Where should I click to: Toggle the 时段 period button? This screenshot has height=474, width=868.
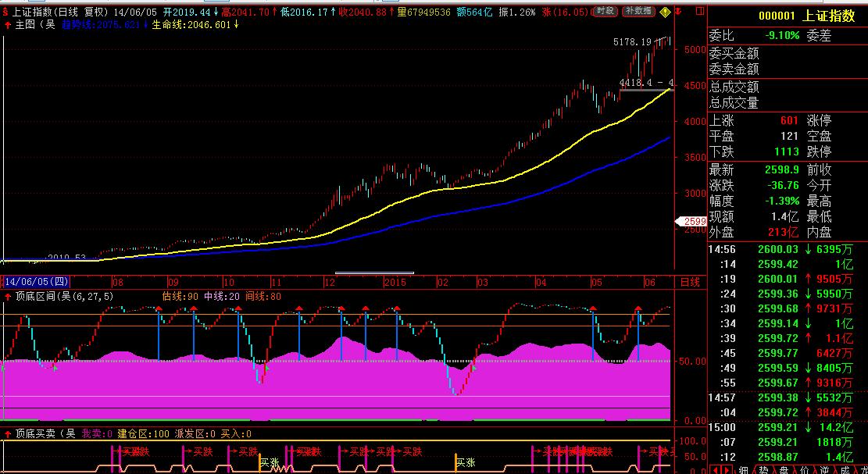click(x=604, y=12)
